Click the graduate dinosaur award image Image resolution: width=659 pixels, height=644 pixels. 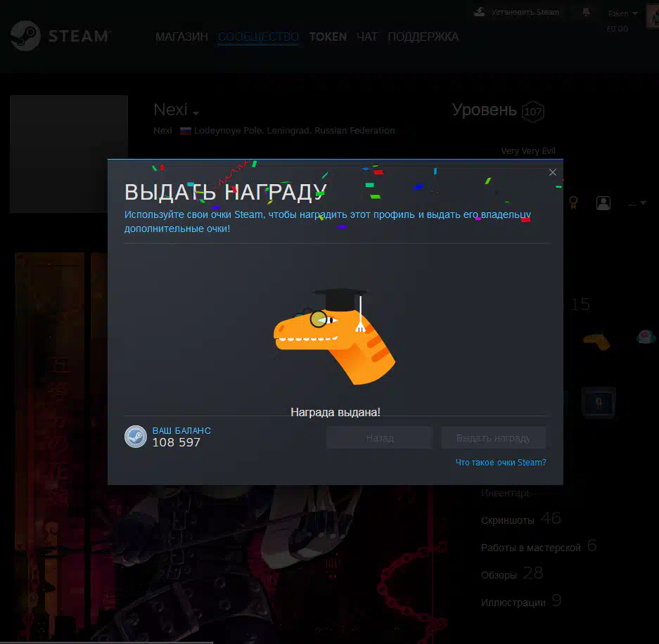pyautogui.click(x=335, y=336)
